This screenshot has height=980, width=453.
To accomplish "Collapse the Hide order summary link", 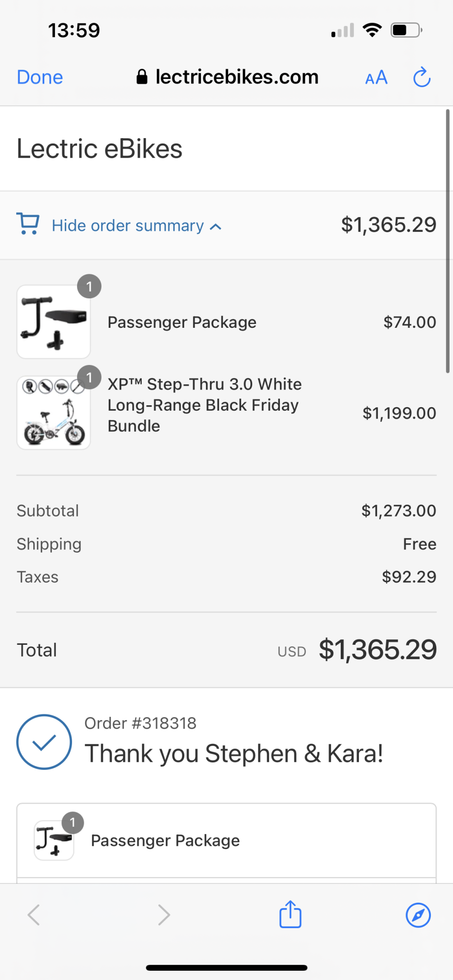I will [x=127, y=226].
